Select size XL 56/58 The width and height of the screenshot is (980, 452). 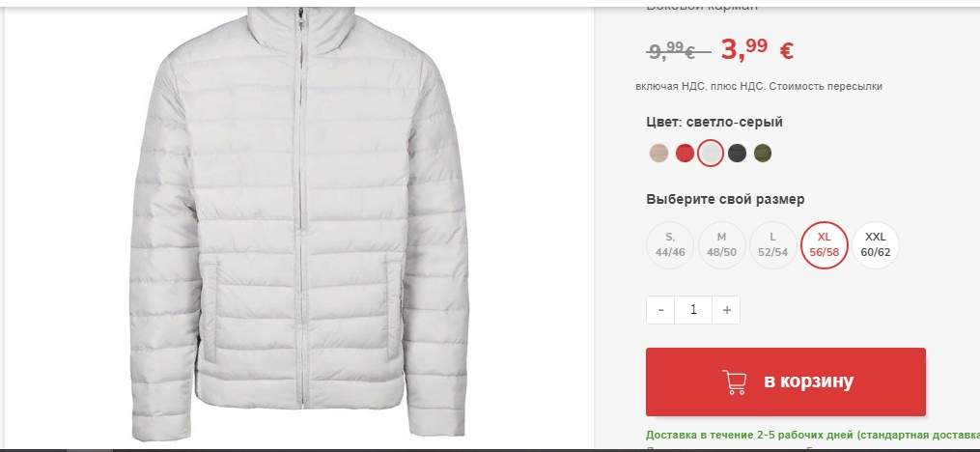click(x=825, y=245)
